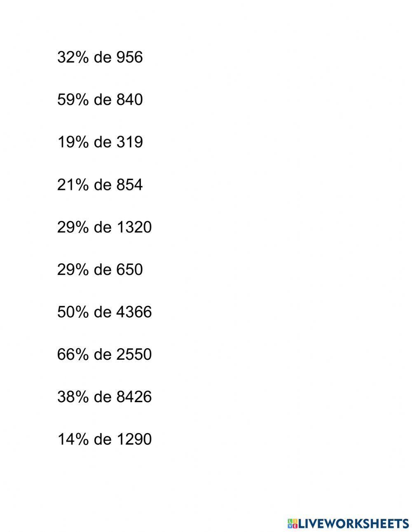Select the number 319
The height and width of the screenshot is (532, 412).
[129, 142]
